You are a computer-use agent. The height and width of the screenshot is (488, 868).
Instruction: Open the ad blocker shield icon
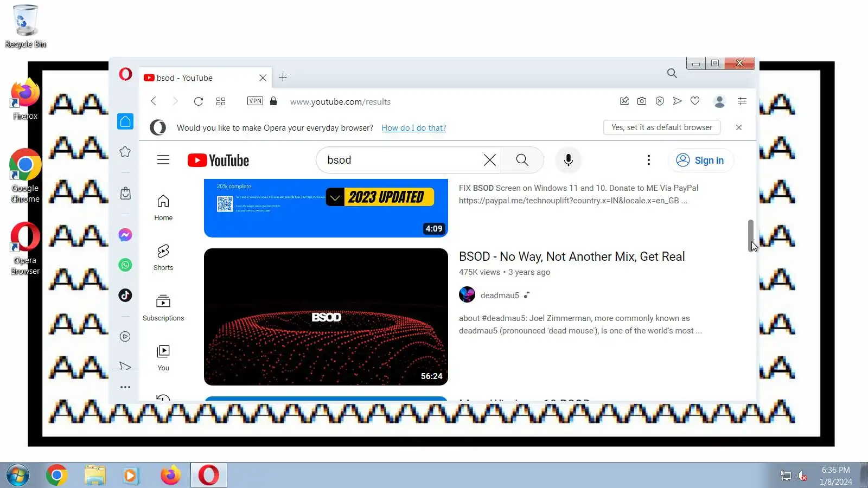[x=660, y=101]
